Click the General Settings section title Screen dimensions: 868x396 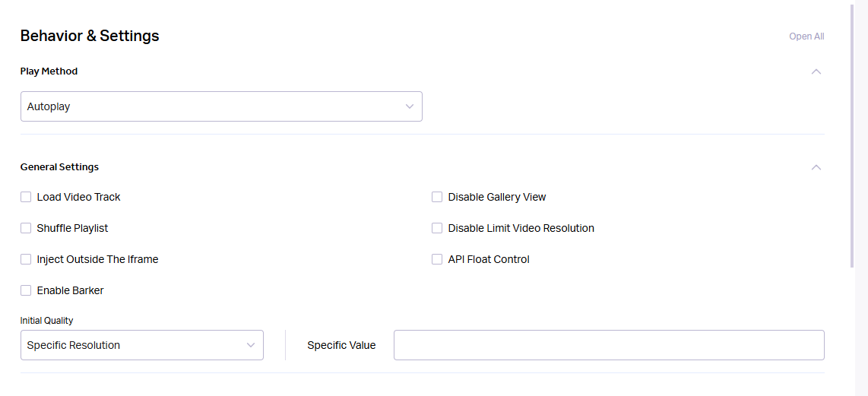tap(60, 166)
